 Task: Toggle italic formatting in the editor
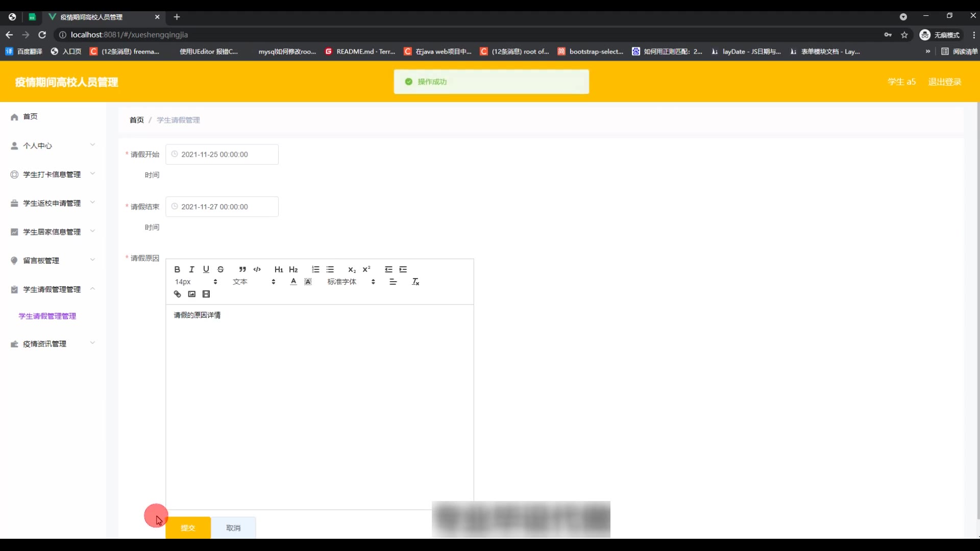pos(191,269)
